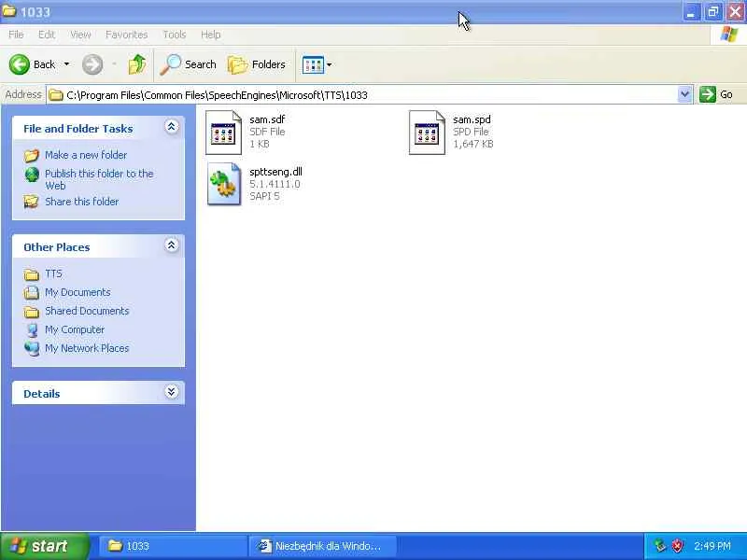Viewport: 747px width, 560px height.
Task: Click the My Documents icon
Action: 32,292
